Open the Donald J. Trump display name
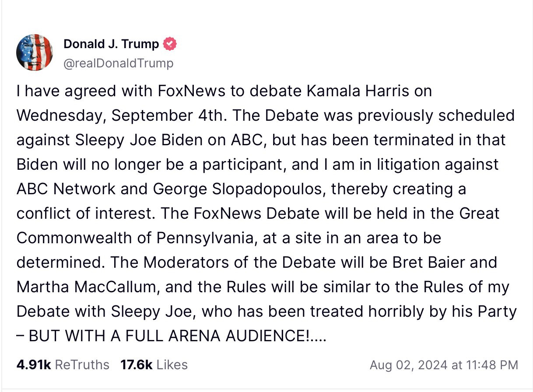The width and height of the screenshot is (533, 392). (x=111, y=44)
